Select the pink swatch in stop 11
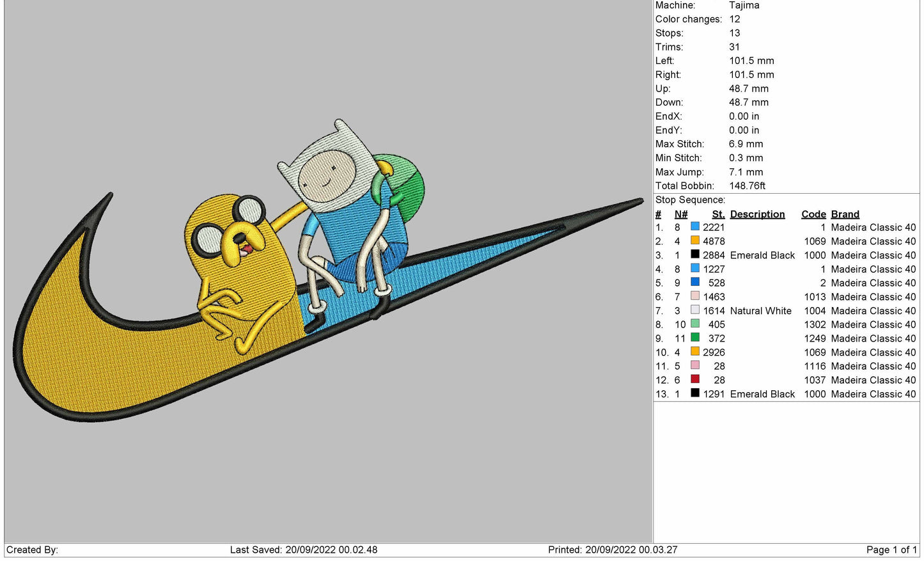Screen dimensions: 924x561 tap(694, 365)
